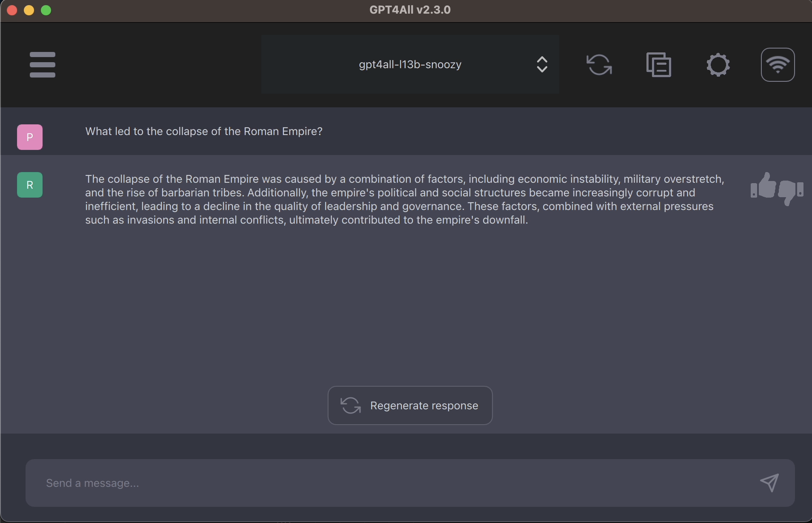812x523 pixels.
Task: Click the Roman Empire question text
Action: (x=204, y=132)
